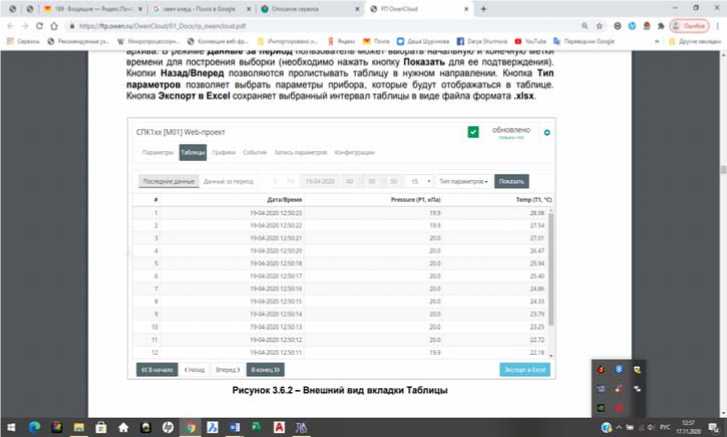Reload the page in the browser
Image resolution: width=727 pixels, height=437 pixels.
(39, 26)
